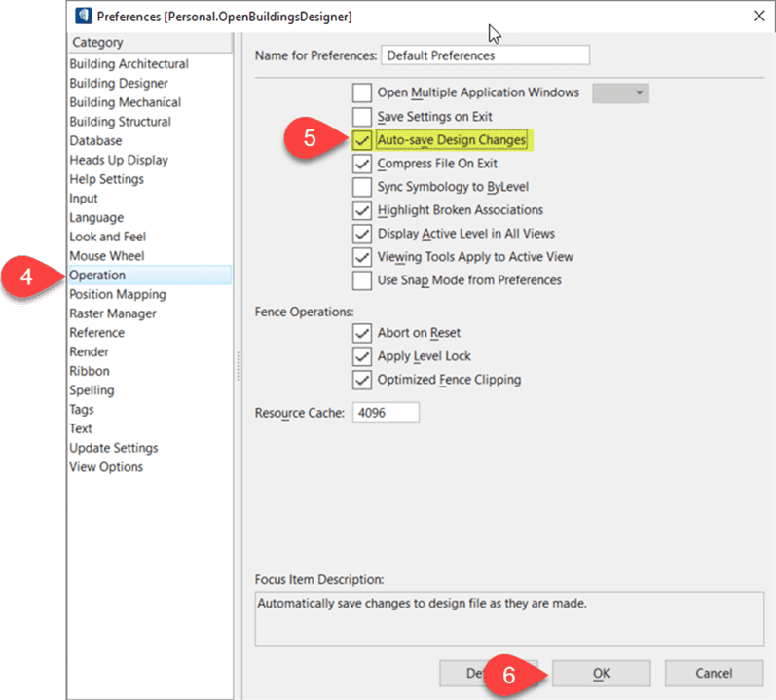This screenshot has height=700, width=776.
Task: Enable Use Snap Mode from Preferences
Action: pos(362,280)
